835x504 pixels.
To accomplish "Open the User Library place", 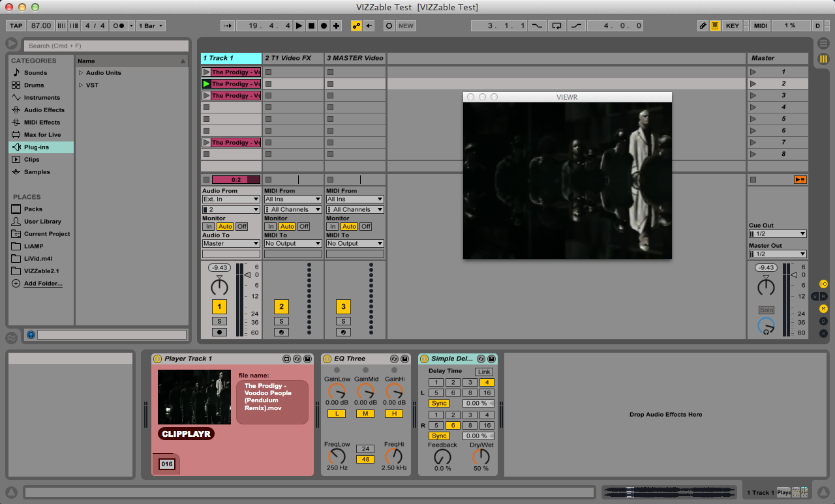I will pos(42,222).
